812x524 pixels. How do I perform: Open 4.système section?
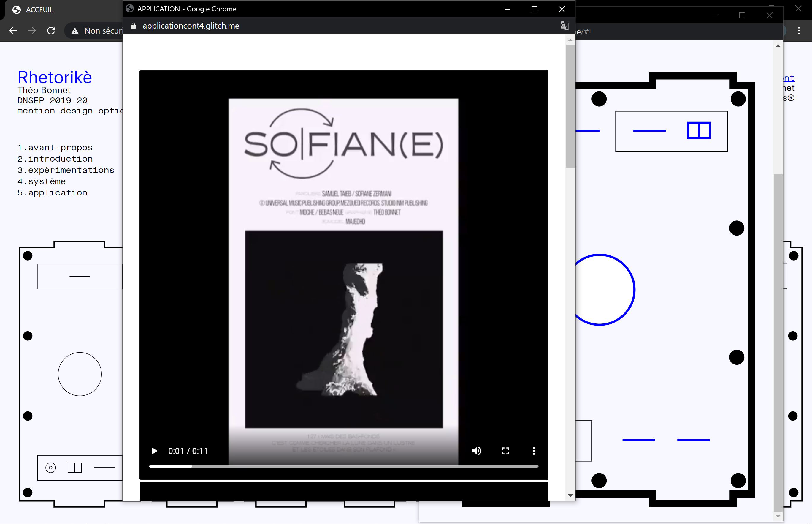pyautogui.click(x=41, y=181)
